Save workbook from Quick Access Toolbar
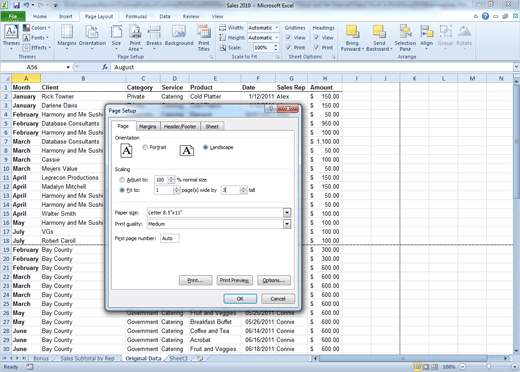520x372 pixels. coord(16,5)
